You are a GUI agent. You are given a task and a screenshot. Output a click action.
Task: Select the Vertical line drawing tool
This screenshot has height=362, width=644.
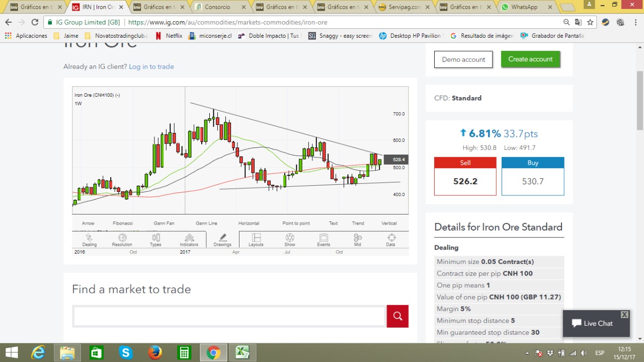pos(389,223)
